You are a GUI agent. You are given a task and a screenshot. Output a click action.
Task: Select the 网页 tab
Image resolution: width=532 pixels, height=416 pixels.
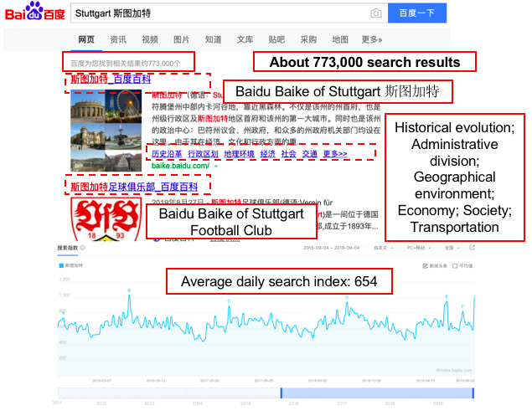(86, 39)
